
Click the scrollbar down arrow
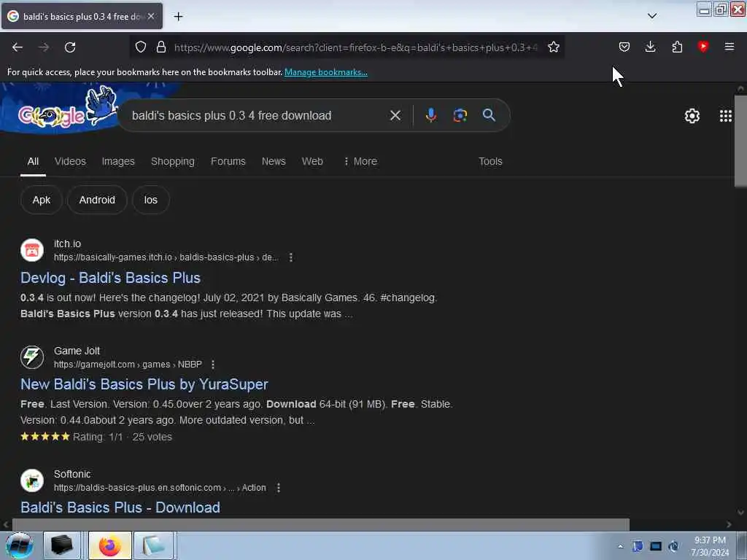coord(740,513)
